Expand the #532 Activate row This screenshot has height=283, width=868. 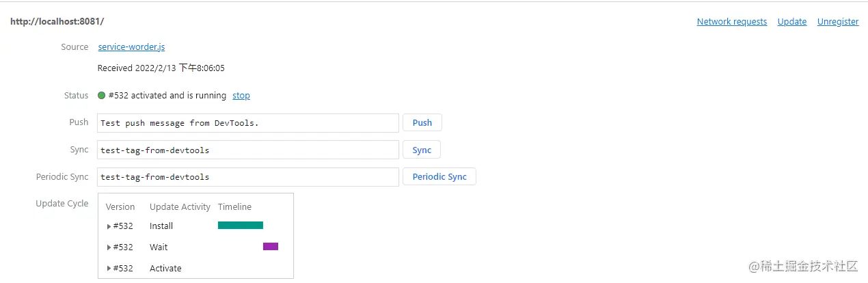click(x=109, y=269)
